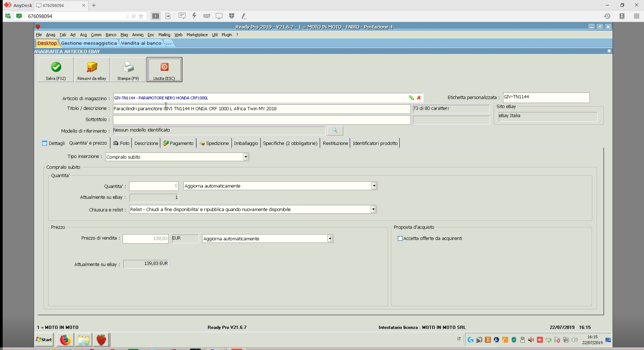The image size is (644, 350).
Task: Switch to the Restituzione tab
Action: pyautogui.click(x=335, y=143)
